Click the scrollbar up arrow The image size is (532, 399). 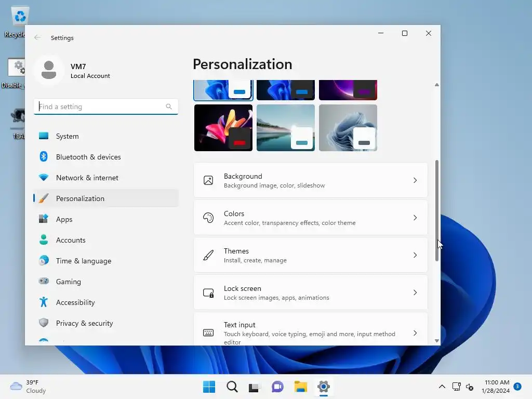click(436, 85)
